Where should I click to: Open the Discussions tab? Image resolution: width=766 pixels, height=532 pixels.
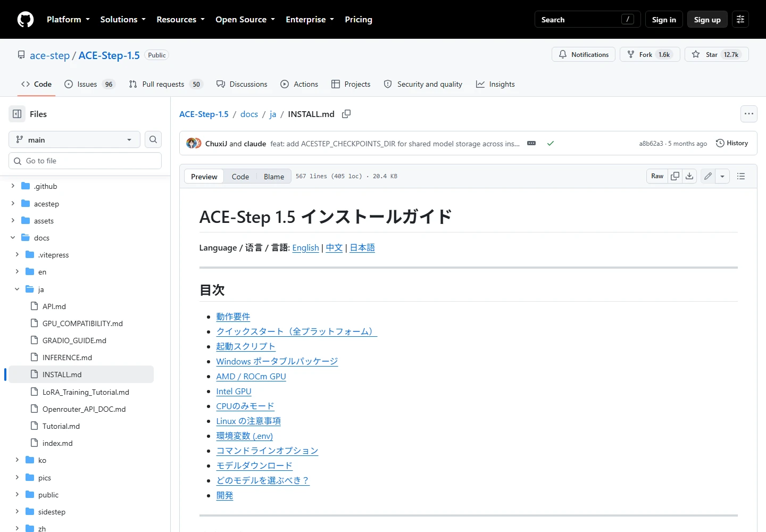[242, 84]
